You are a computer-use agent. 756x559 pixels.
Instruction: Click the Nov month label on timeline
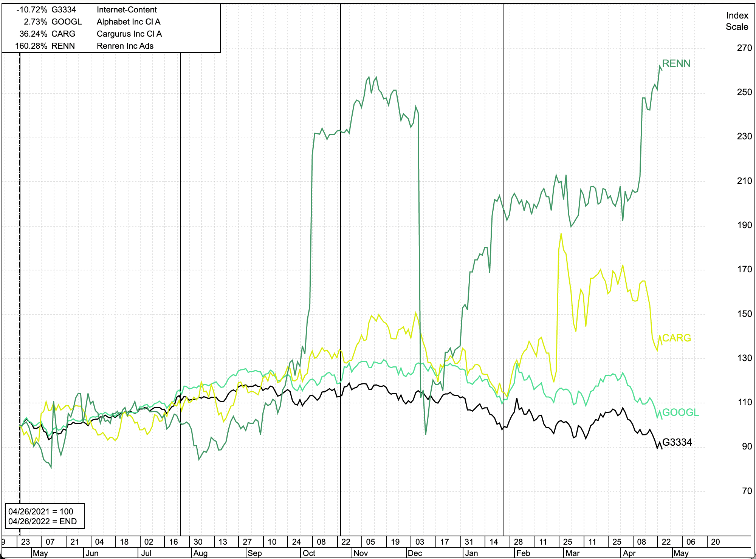(361, 553)
